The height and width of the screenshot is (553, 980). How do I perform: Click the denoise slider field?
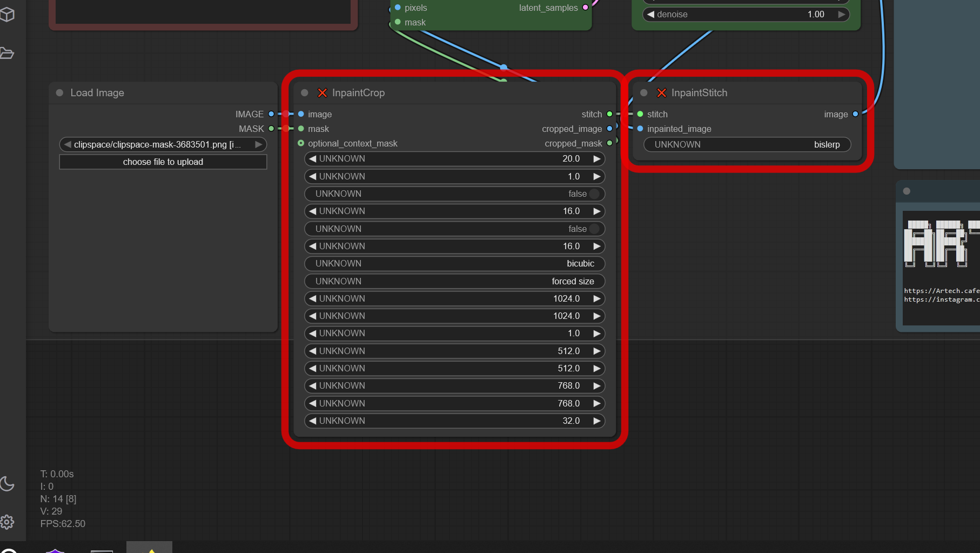point(746,15)
